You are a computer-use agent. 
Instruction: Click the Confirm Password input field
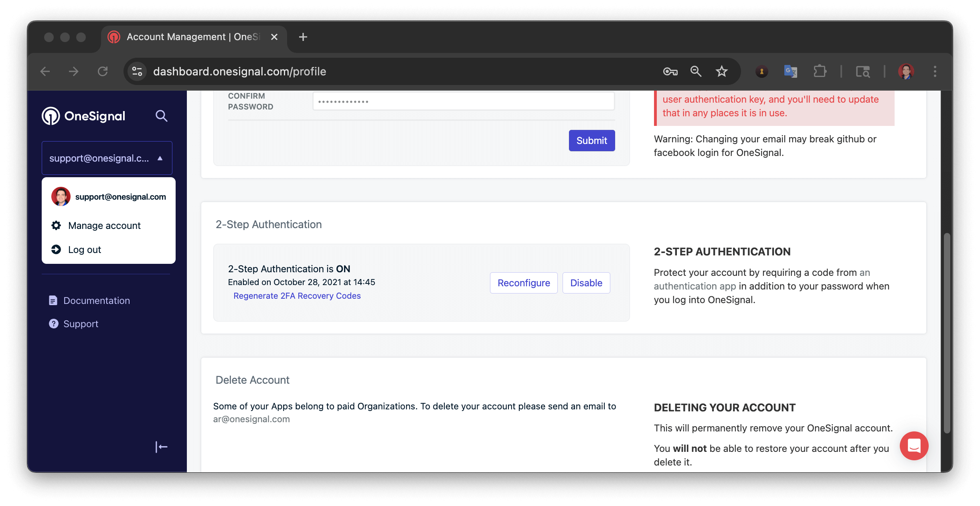(x=464, y=101)
